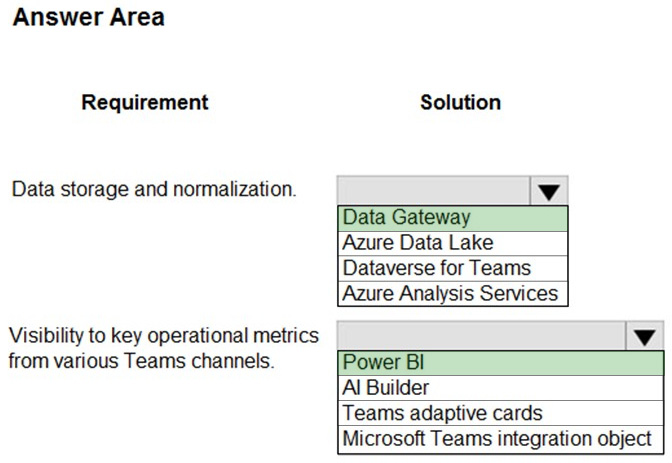Image resolution: width=672 pixels, height=463 pixels.
Task: Choose the AI Builder option
Action: click(501, 388)
